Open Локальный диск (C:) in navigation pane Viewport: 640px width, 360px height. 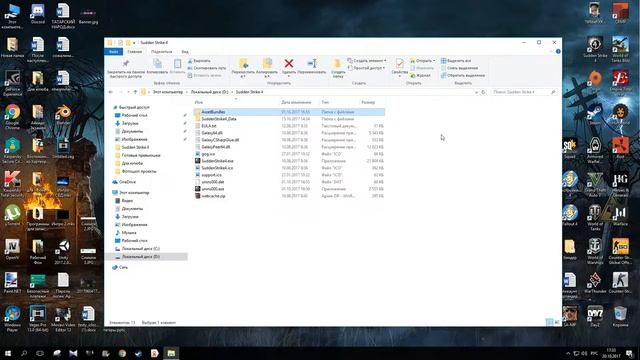point(140,249)
